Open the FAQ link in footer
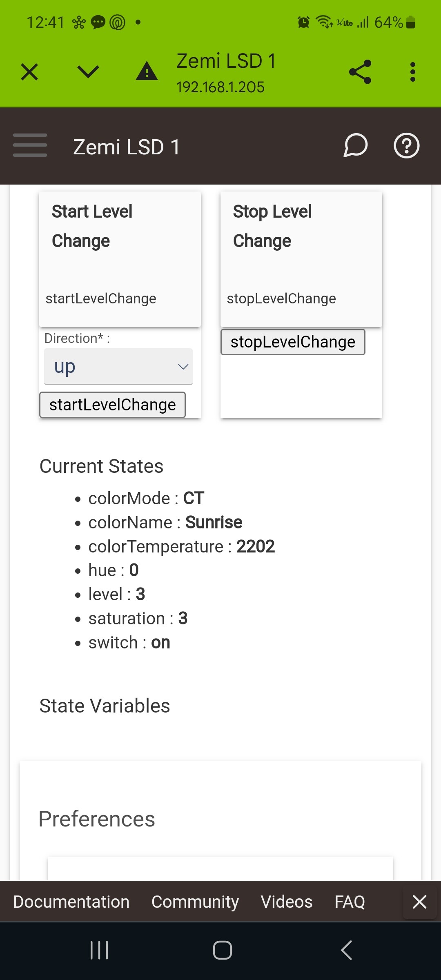 [350, 902]
